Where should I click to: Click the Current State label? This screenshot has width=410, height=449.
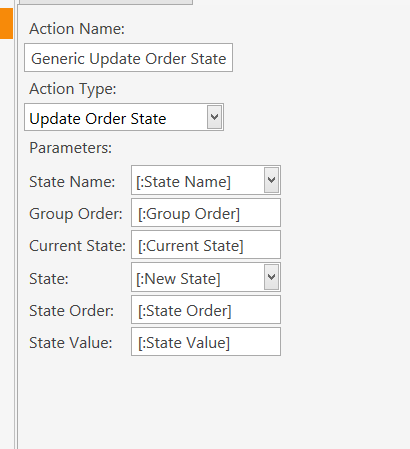pyautogui.click(x=77, y=246)
